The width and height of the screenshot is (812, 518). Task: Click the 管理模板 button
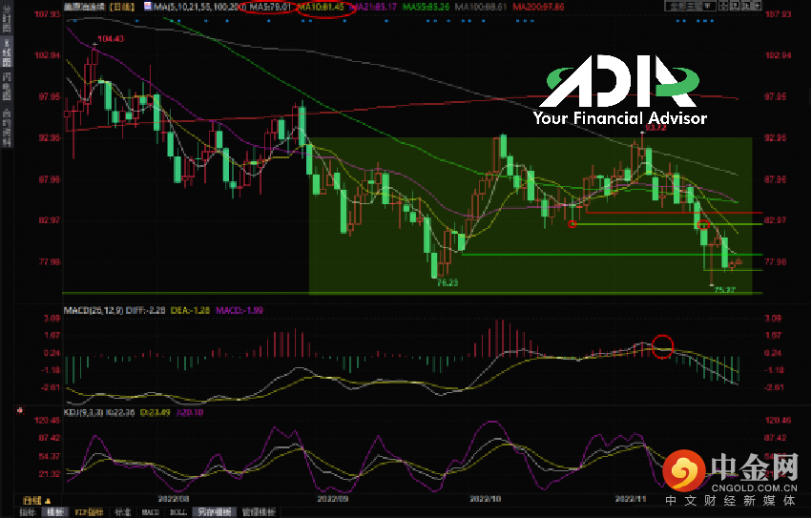coord(258,512)
